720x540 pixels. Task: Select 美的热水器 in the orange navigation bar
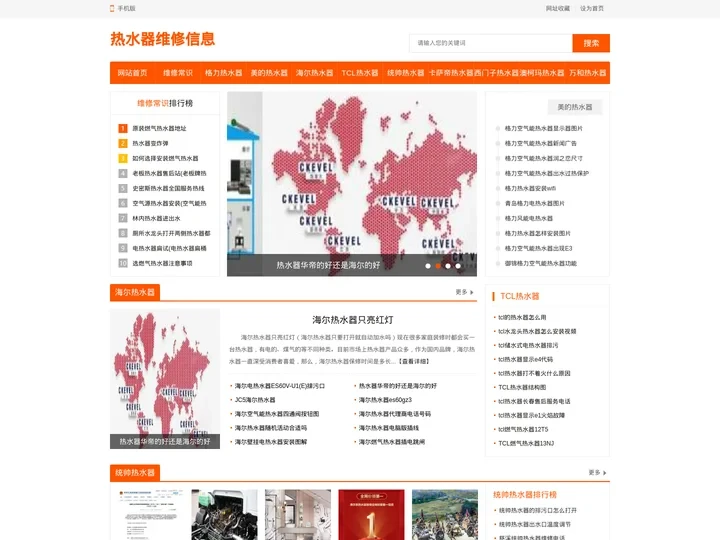(269, 73)
